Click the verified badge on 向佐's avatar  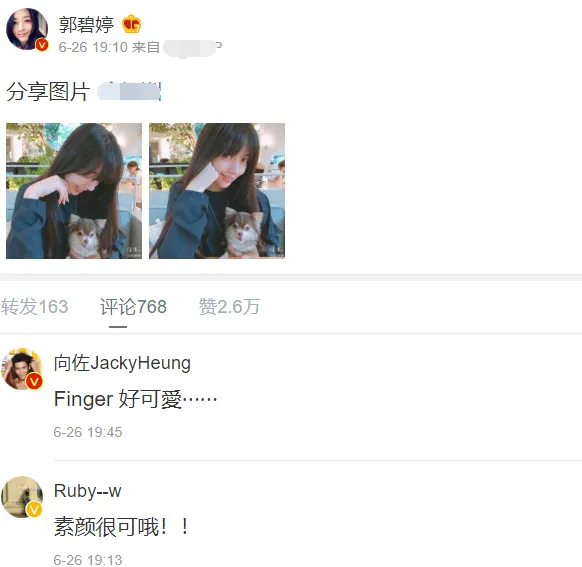click(34, 381)
